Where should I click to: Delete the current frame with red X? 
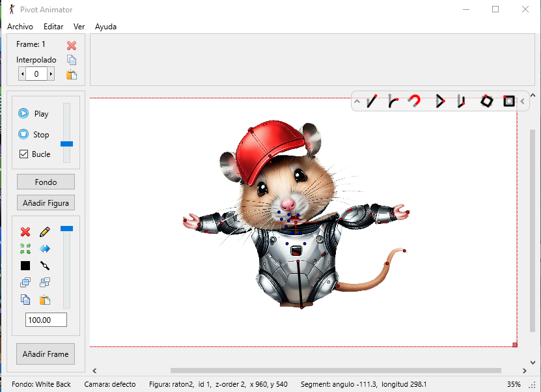pyautogui.click(x=72, y=45)
